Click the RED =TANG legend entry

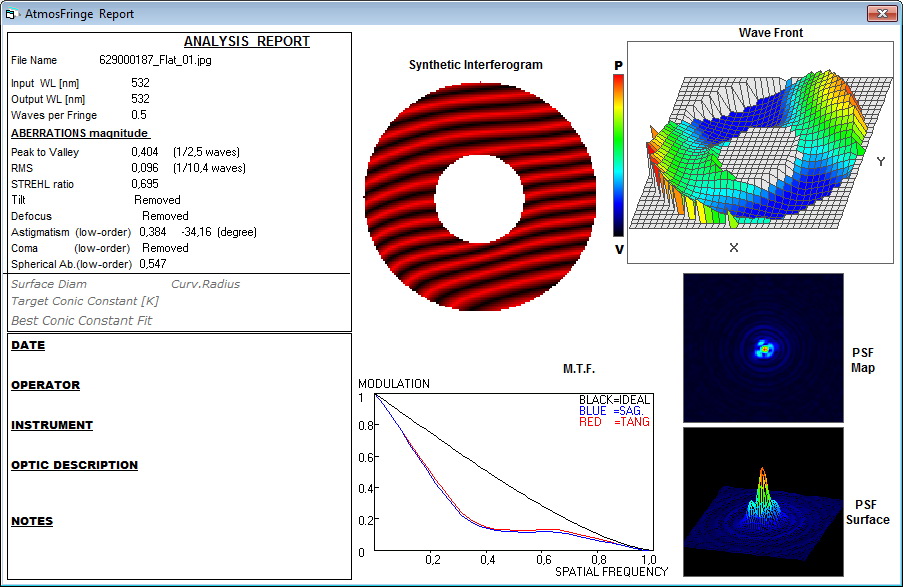pyautogui.click(x=614, y=422)
